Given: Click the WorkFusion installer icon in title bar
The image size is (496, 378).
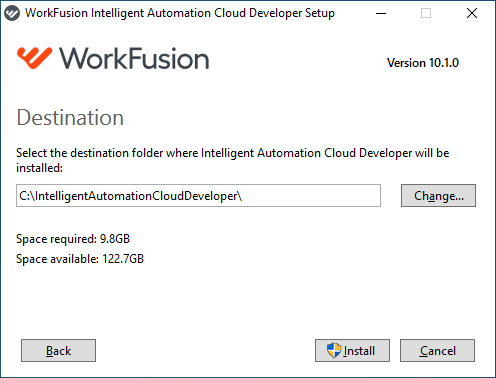Looking at the screenshot, I should (x=12, y=13).
